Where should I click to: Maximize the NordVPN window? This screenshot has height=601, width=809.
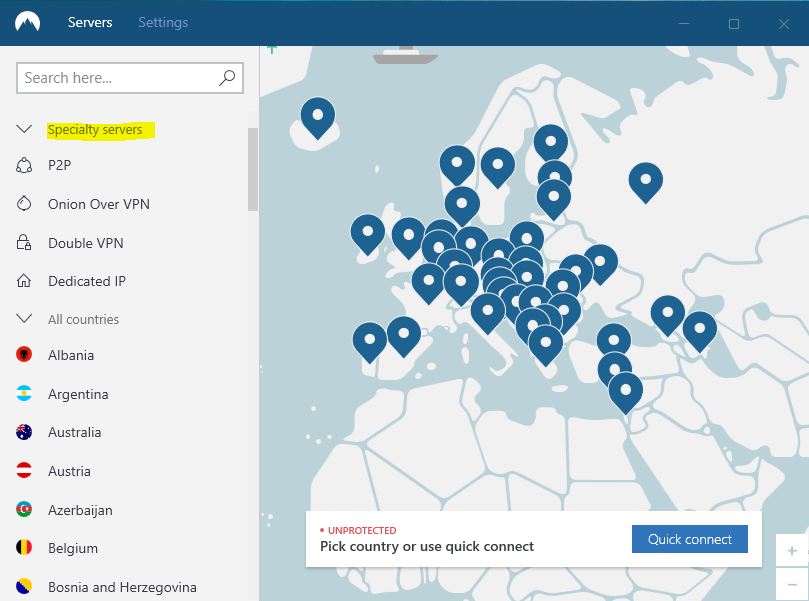734,23
